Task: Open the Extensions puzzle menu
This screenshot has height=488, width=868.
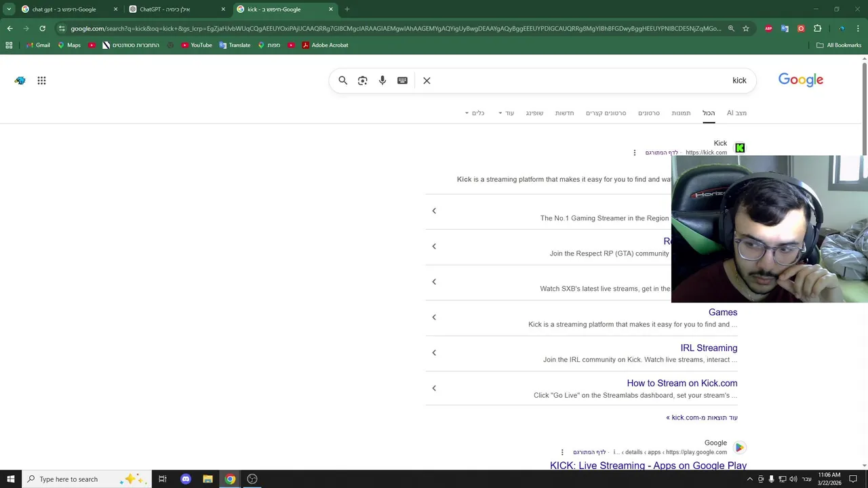Action: pyautogui.click(x=817, y=28)
